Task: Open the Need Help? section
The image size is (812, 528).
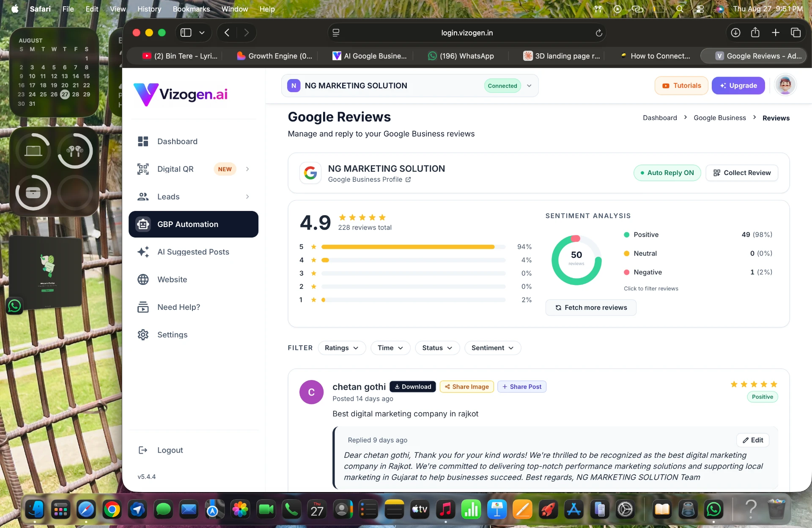Action: [x=193, y=307]
